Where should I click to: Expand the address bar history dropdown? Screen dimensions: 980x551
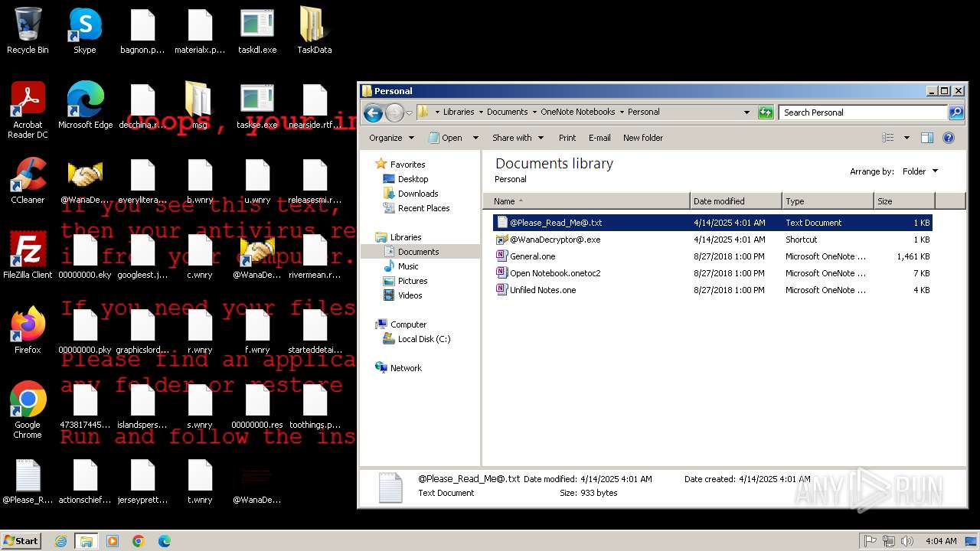[746, 112]
